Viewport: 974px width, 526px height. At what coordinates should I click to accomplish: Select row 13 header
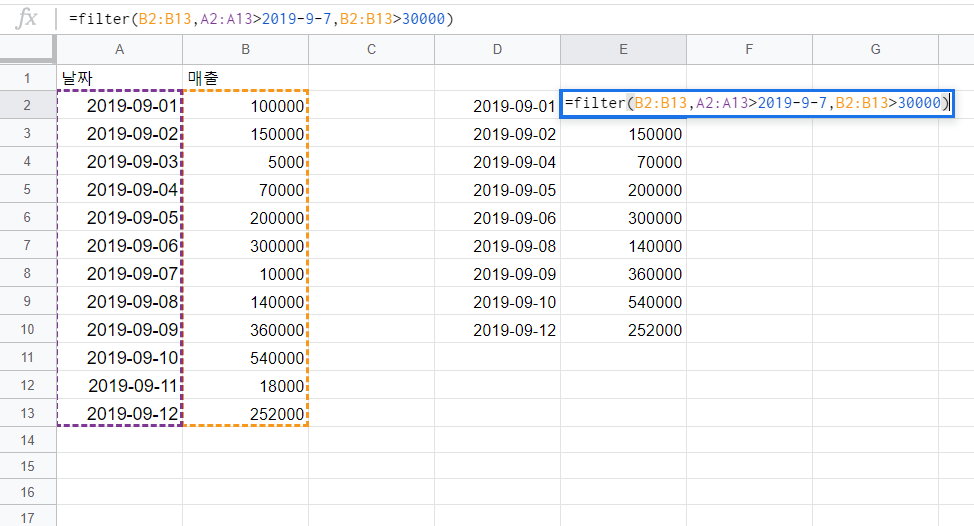pos(27,412)
